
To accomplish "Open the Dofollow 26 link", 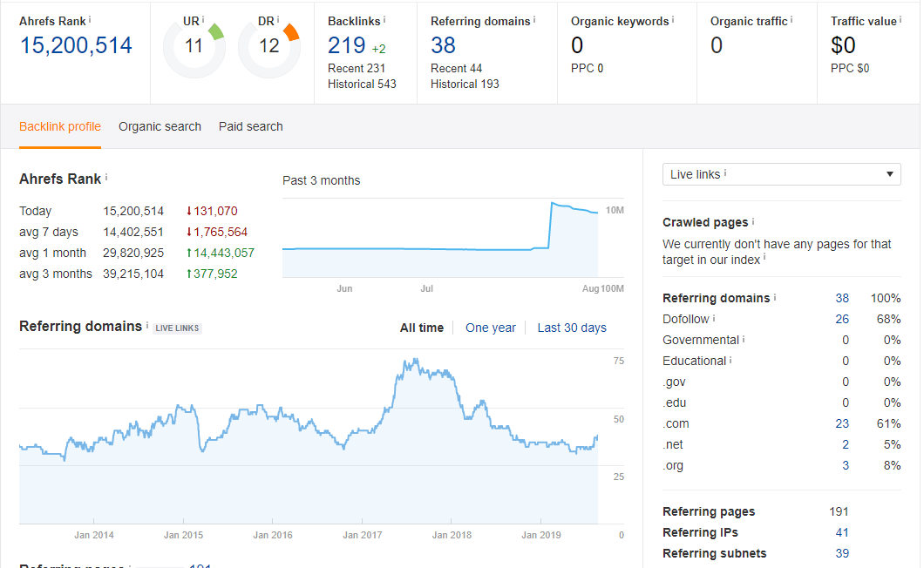I will point(842,320).
